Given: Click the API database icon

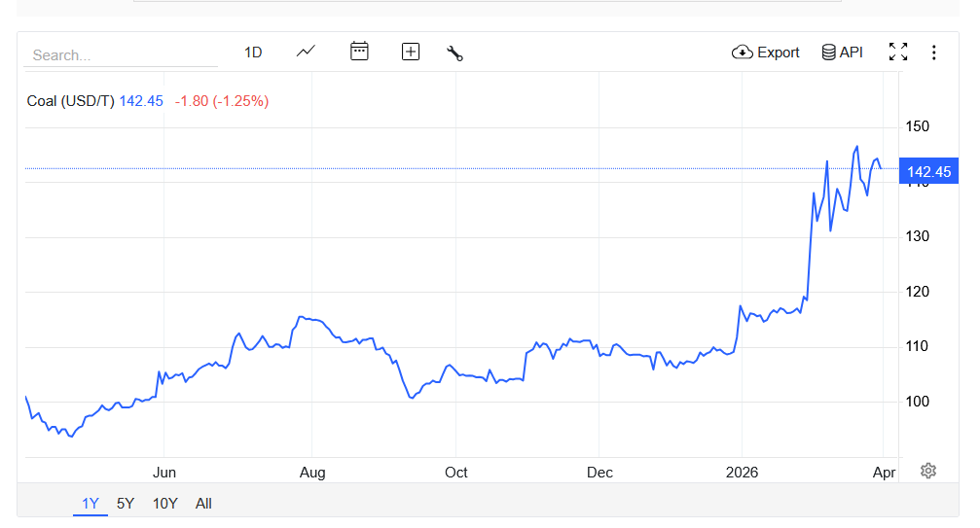Looking at the screenshot, I should (x=829, y=53).
